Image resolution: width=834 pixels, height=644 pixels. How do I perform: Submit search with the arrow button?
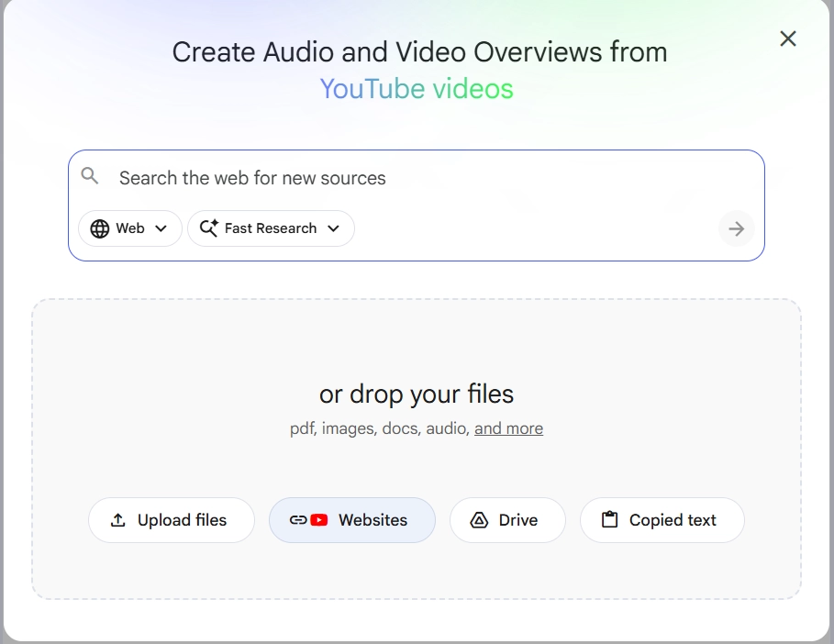coord(736,229)
